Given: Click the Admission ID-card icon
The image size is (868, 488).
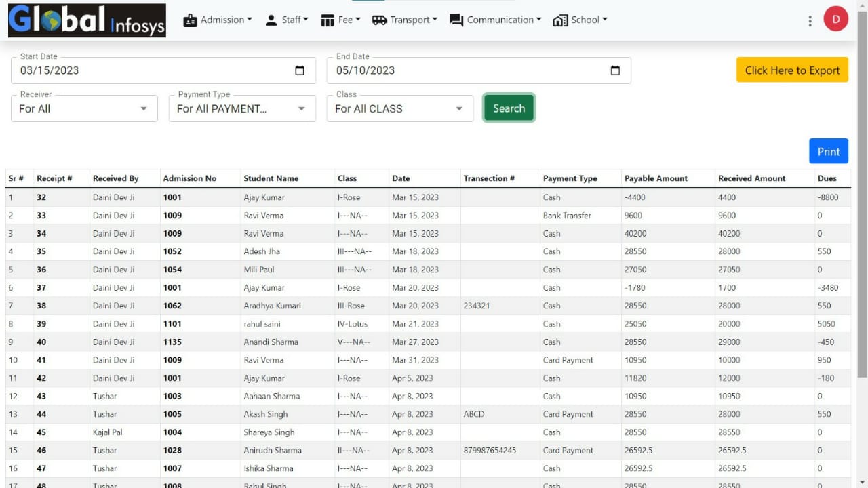Looking at the screenshot, I should click(191, 20).
